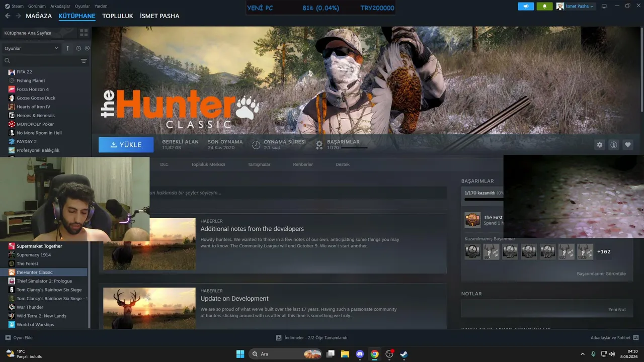The width and height of the screenshot is (644, 362).
Task: Open the DLC tab
Action: pyautogui.click(x=165, y=164)
